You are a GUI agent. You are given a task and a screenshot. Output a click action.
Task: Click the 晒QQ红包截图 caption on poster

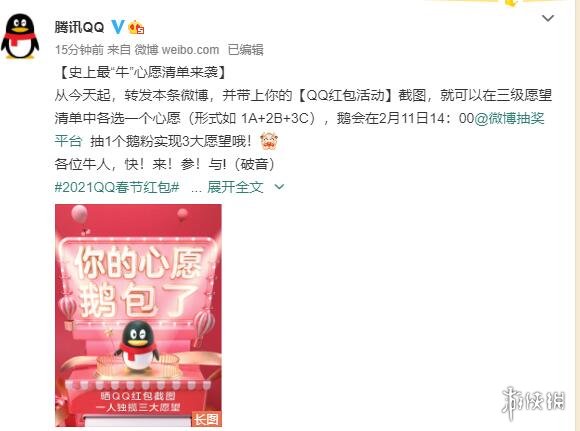coord(138,396)
